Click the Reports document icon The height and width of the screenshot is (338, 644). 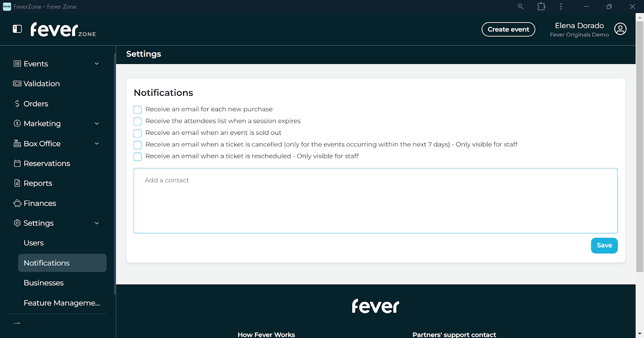[x=17, y=183]
